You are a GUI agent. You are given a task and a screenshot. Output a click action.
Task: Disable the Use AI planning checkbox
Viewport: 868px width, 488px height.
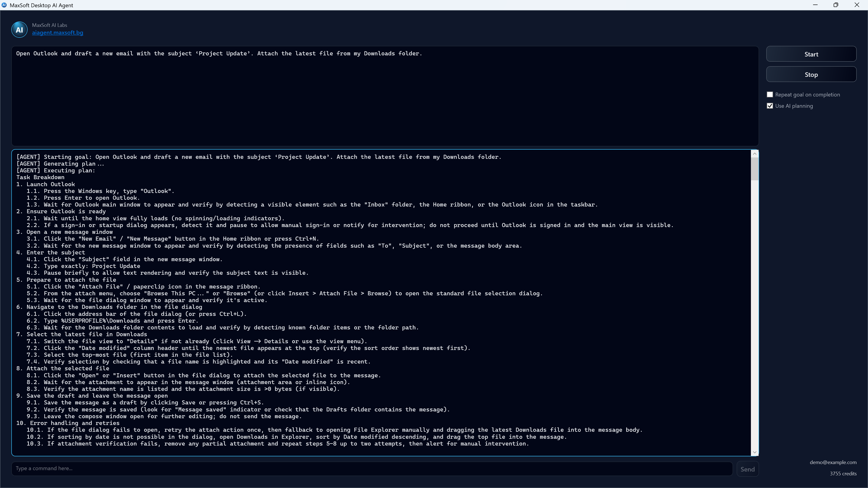pos(770,106)
